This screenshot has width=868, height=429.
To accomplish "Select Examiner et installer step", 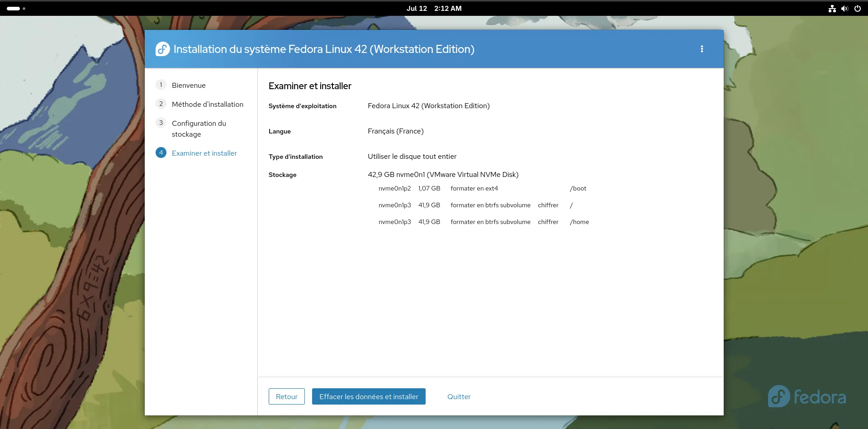I will click(x=204, y=153).
